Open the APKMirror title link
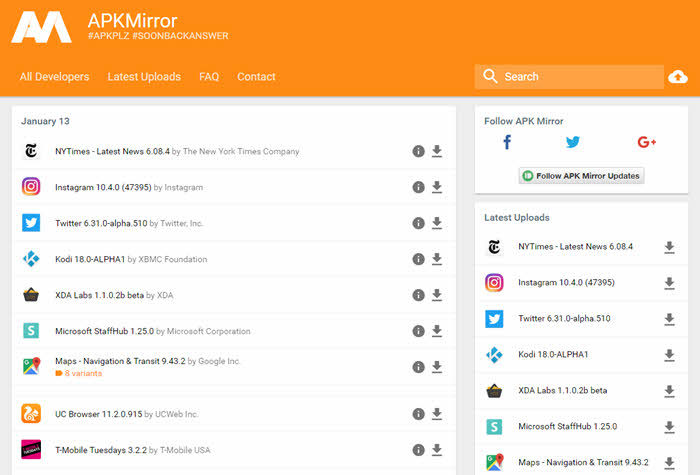The image size is (700, 475). point(133,21)
